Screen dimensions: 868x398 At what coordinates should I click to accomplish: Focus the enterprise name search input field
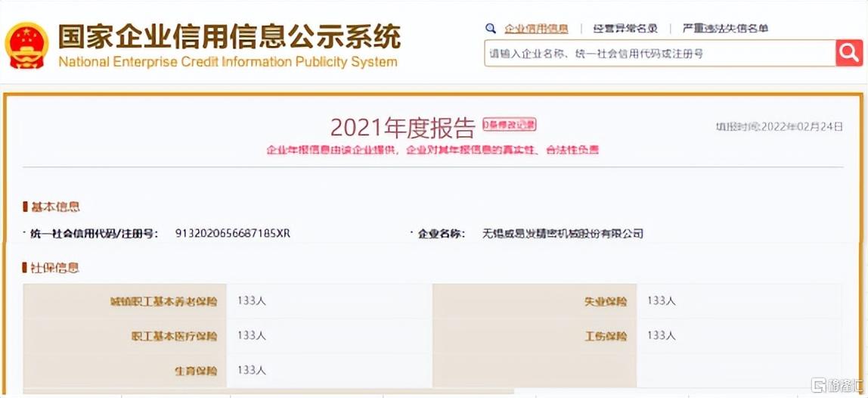659,54
